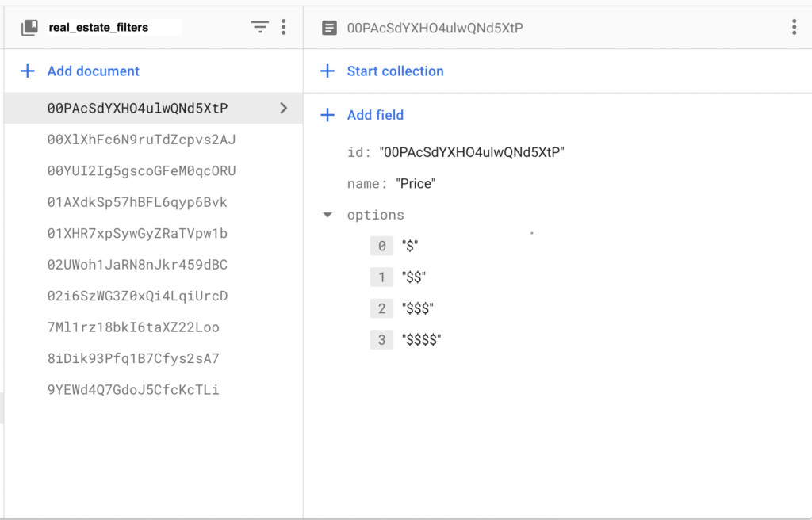Viewport: 812px width, 520px height.
Task: Click the collection title real_estate_filters
Action: point(98,26)
